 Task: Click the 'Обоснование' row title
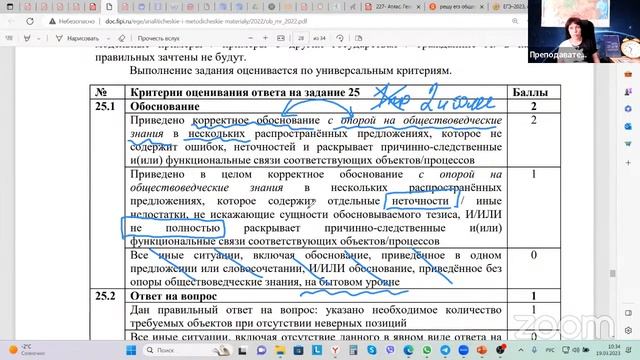pos(165,107)
